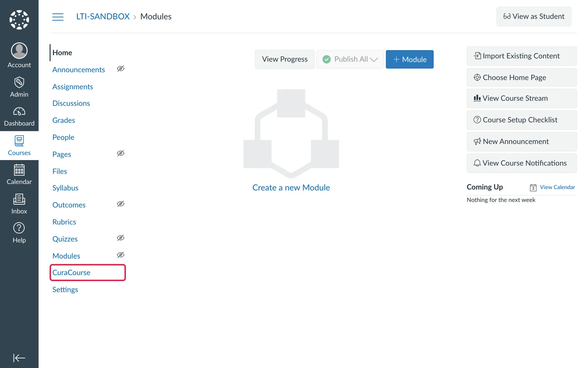
Task: Add a module with + Module button
Action: [410, 59]
